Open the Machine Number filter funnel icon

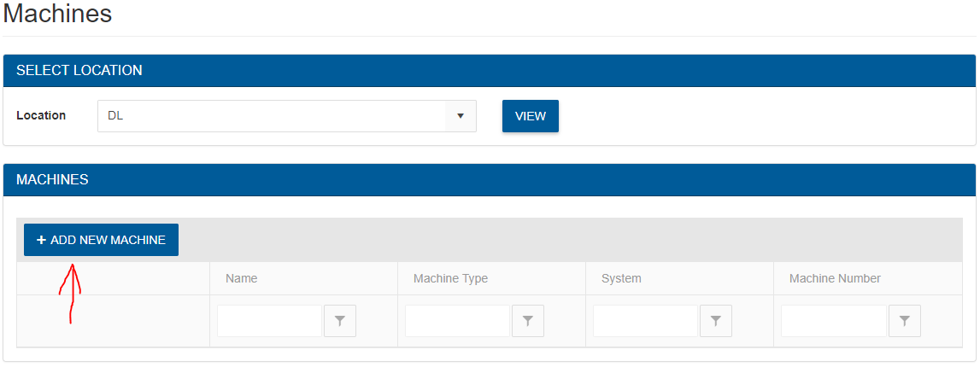904,321
